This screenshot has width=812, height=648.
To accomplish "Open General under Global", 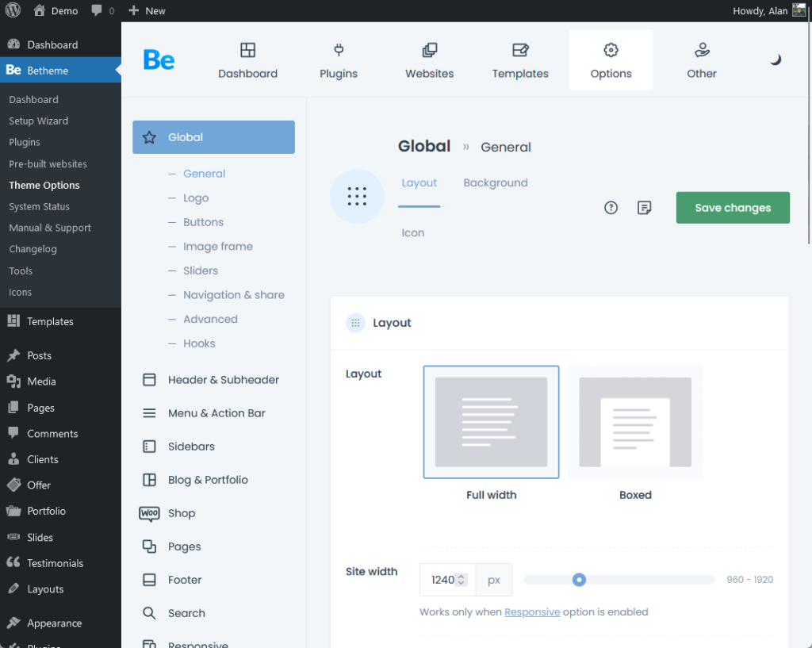I will [204, 174].
